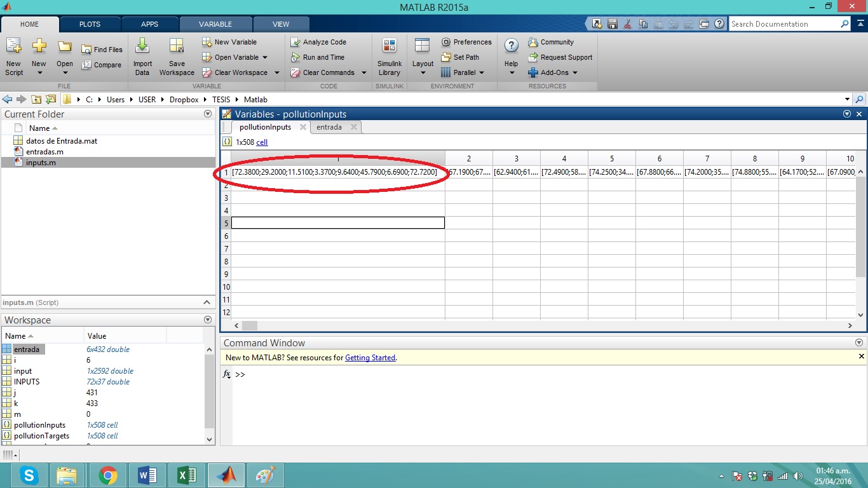The width and height of the screenshot is (868, 488).
Task: Select pollutionTargets in Workspace
Action: [41, 436]
